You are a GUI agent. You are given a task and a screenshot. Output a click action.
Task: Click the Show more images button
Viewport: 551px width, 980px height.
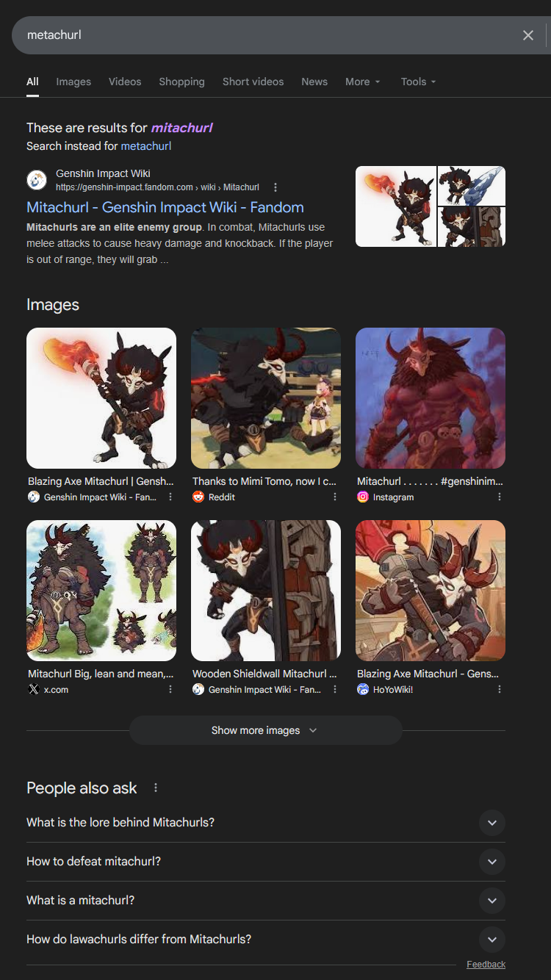coord(265,730)
